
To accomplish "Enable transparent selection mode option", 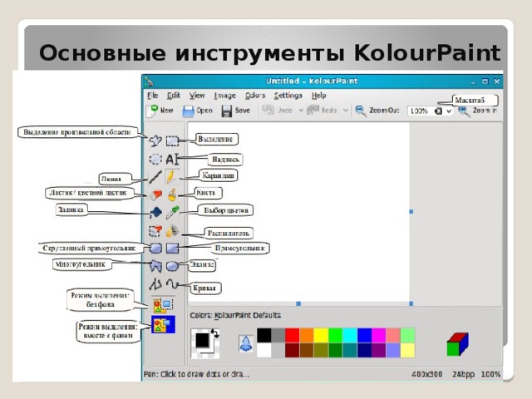I will (x=163, y=305).
